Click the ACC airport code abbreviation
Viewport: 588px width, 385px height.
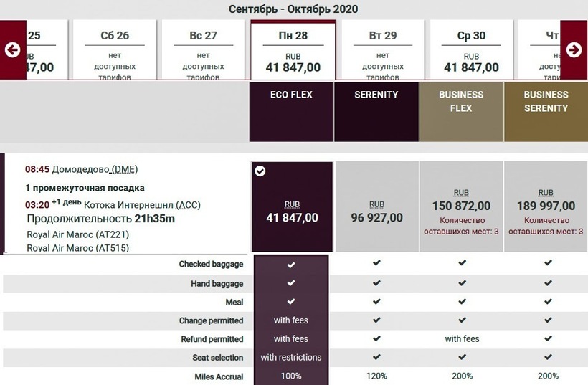[x=189, y=205]
